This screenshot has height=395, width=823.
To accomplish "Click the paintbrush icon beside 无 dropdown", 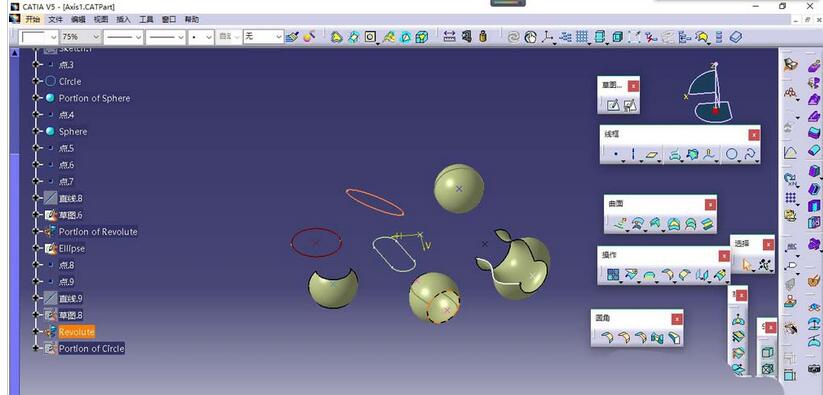I will coord(292,37).
